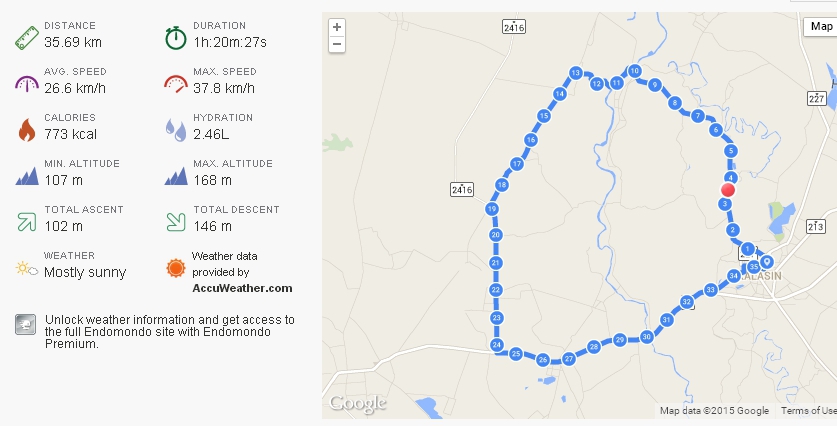837x426 pixels.
Task: Click the Endomondo Premium unlock icon
Action: point(25,324)
